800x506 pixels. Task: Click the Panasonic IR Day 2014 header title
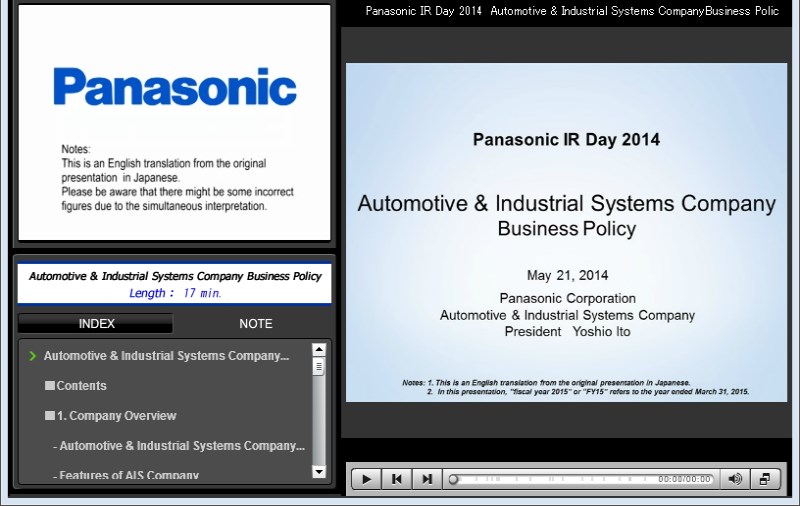[572, 11]
